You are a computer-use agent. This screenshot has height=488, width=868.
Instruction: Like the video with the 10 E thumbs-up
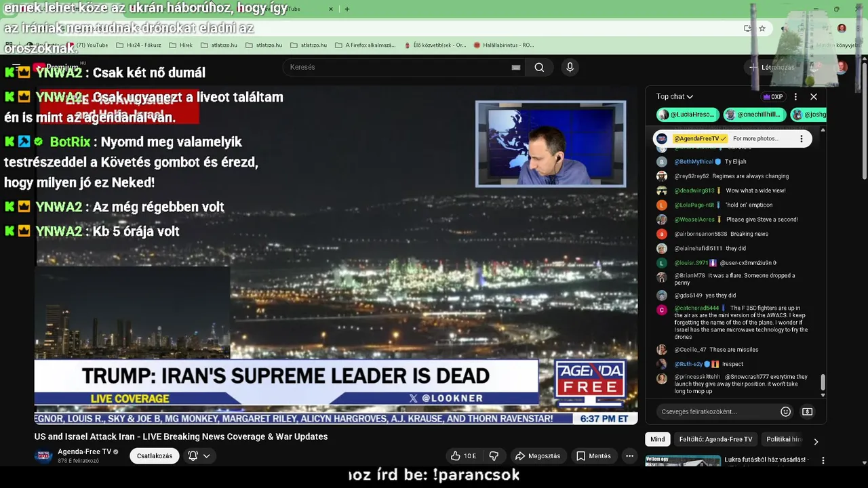coord(465,456)
